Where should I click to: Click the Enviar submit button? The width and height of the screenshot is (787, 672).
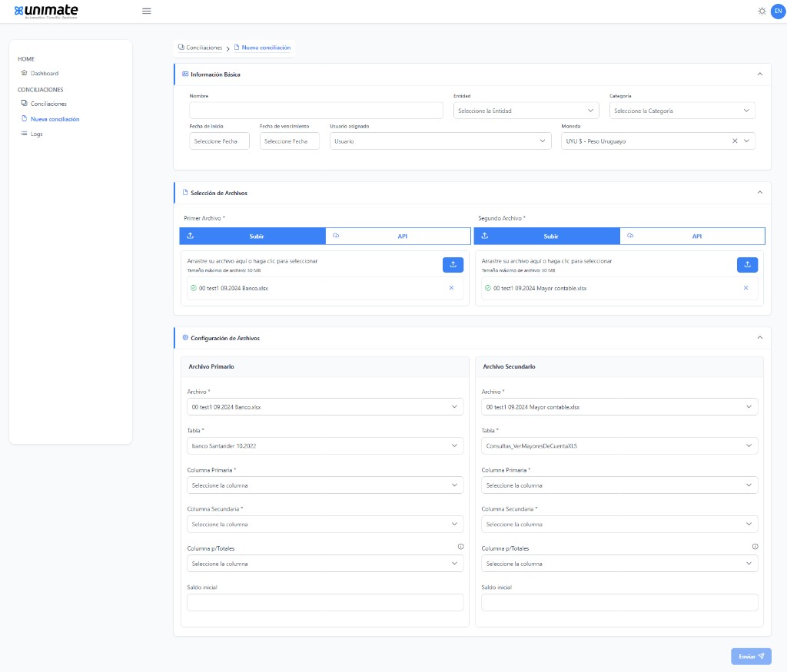(x=751, y=656)
